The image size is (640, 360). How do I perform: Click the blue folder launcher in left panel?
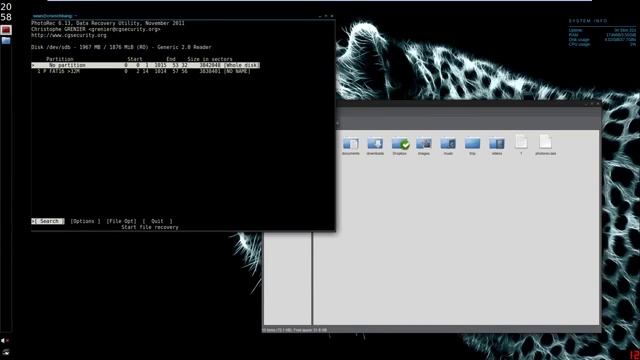click(6, 40)
